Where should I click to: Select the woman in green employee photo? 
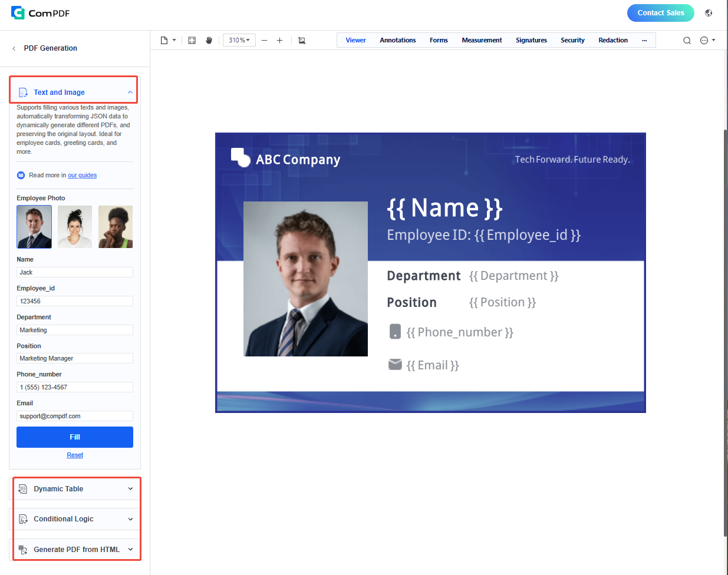coord(116,227)
